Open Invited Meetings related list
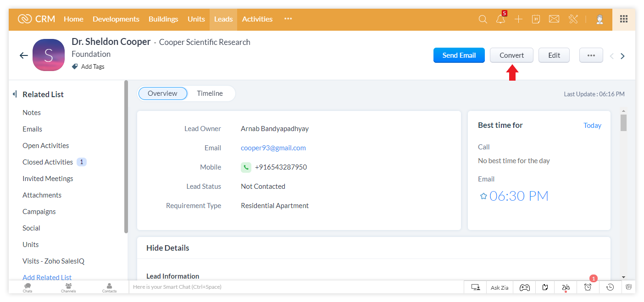Image resolution: width=644 pixels, height=302 pixels. 48,178
